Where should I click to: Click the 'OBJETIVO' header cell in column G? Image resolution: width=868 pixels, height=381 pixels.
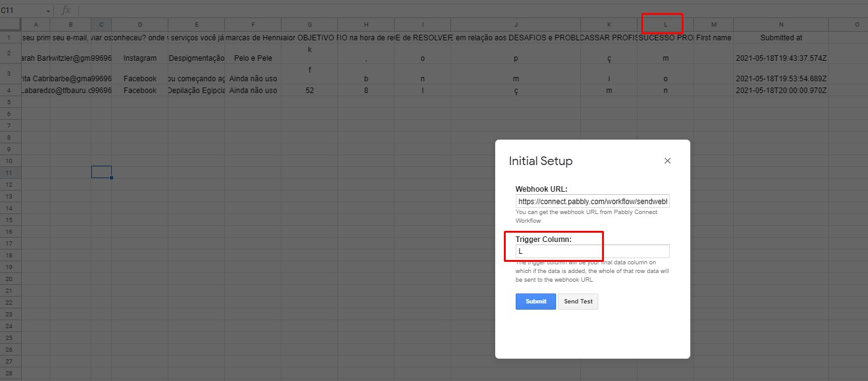(x=309, y=37)
